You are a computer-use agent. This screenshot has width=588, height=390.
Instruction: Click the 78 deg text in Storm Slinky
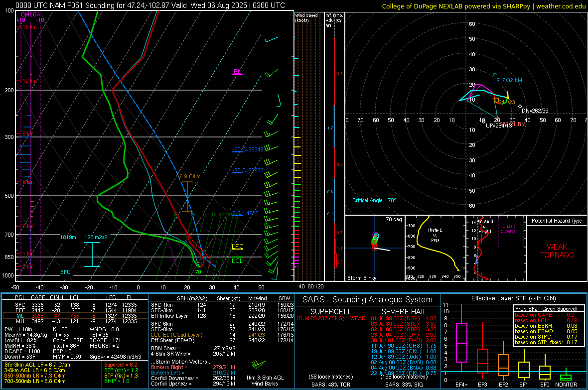(394, 219)
